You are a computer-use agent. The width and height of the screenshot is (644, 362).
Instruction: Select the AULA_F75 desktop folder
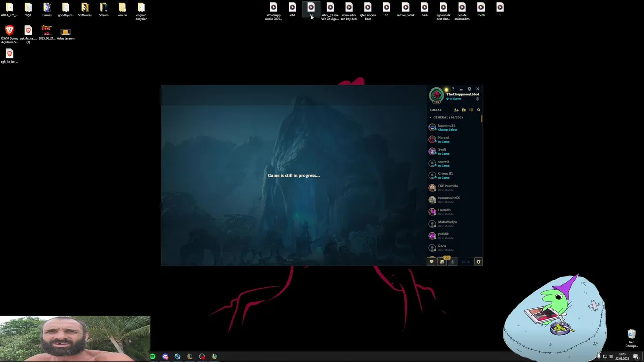pyautogui.click(x=9, y=10)
